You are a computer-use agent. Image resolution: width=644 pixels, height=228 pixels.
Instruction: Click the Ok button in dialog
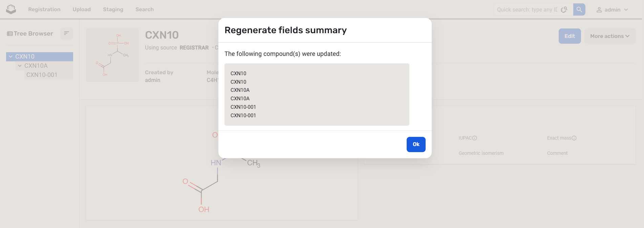[416, 144]
